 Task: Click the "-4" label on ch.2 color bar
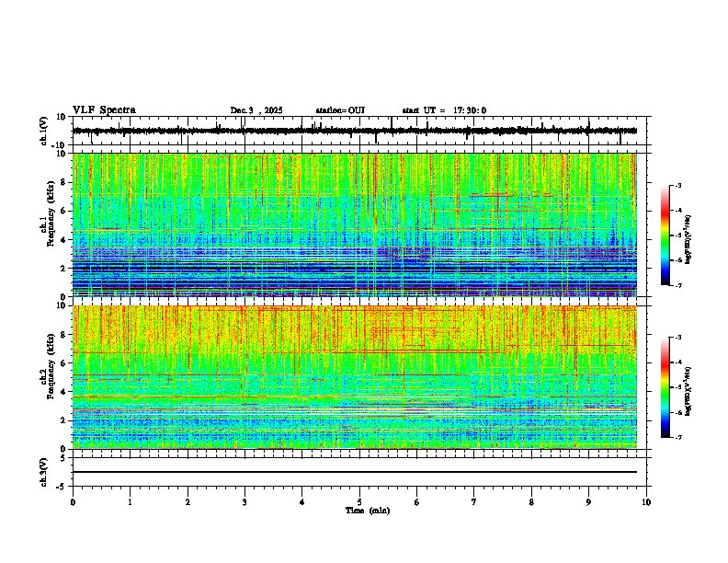click(x=677, y=362)
